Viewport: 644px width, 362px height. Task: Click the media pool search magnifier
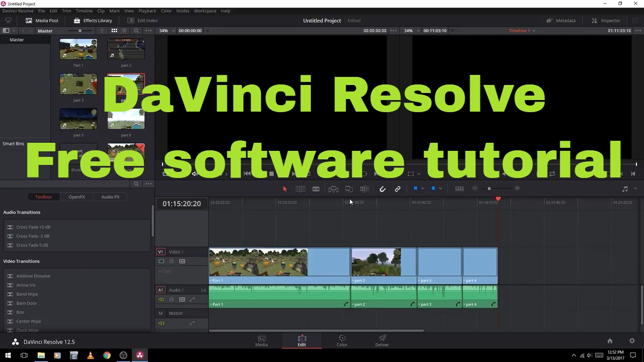click(136, 31)
